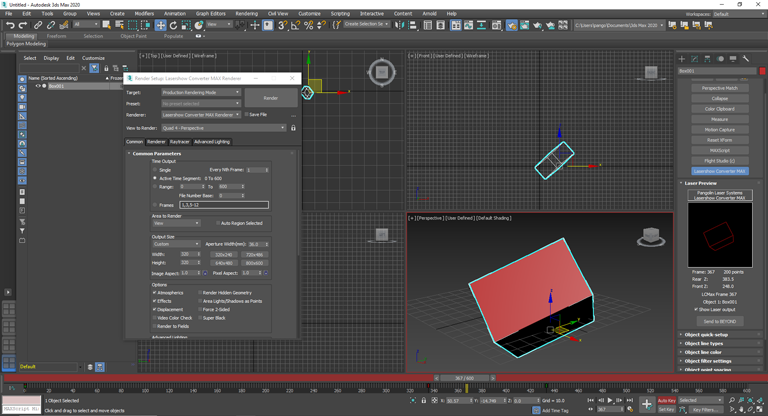This screenshot has height=416, width=768.
Task: Click the large Set Keys plus icon
Action: [x=646, y=404]
